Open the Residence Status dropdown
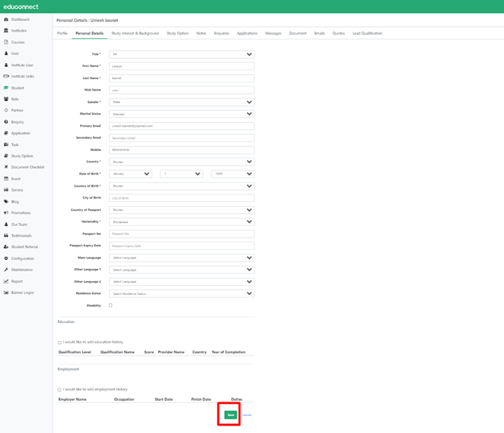The image size is (504, 433). 182,293
